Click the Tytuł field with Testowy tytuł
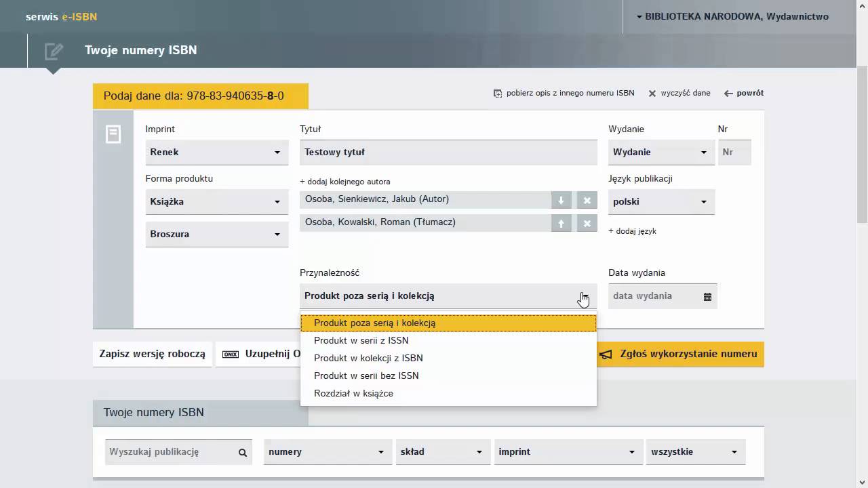The image size is (868, 488). [x=448, y=152]
